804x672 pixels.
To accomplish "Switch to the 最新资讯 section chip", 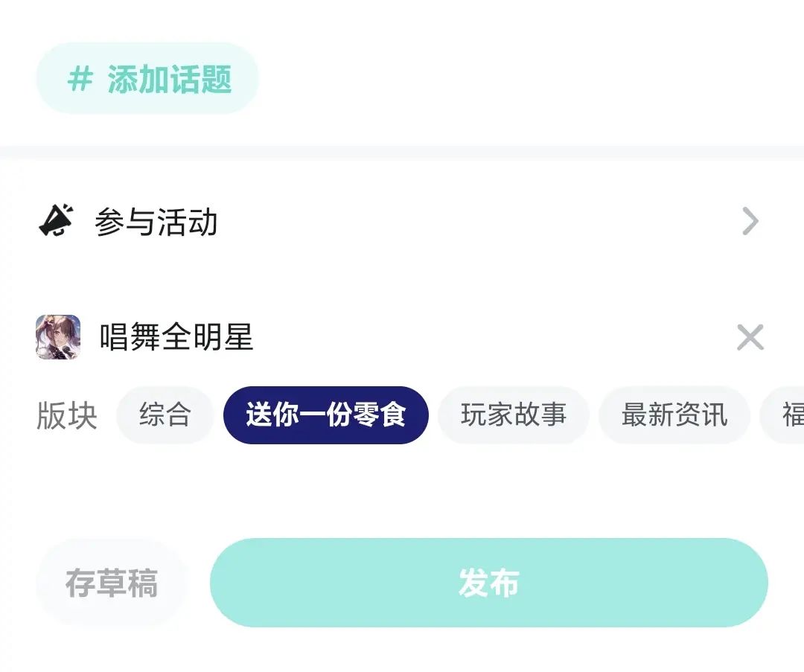I will coord(674,415).
